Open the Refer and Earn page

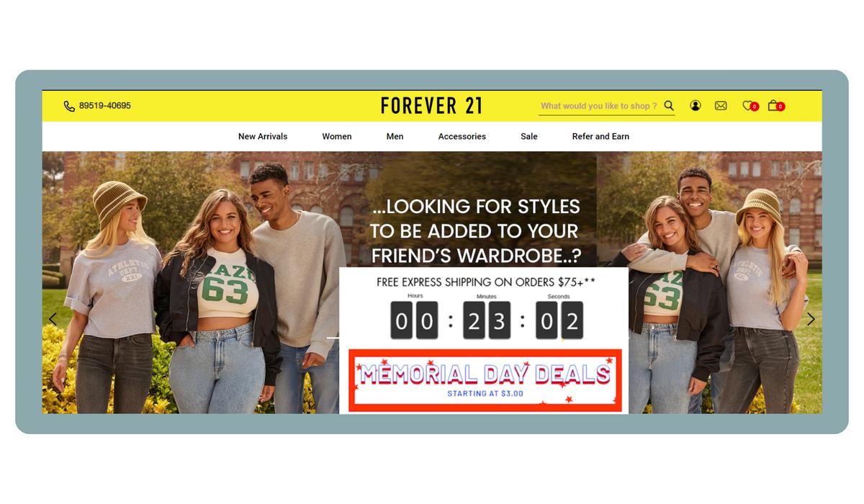(x=600, y=136)
